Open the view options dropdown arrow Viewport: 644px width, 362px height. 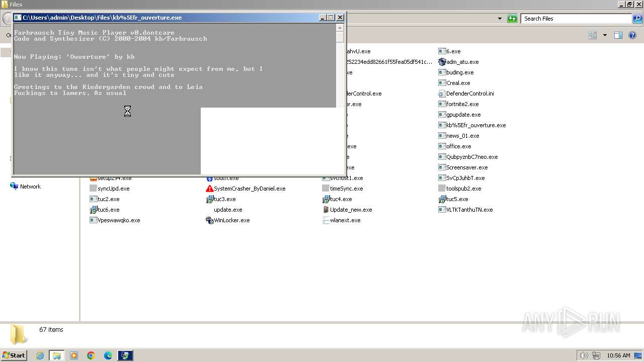(605, 35)
